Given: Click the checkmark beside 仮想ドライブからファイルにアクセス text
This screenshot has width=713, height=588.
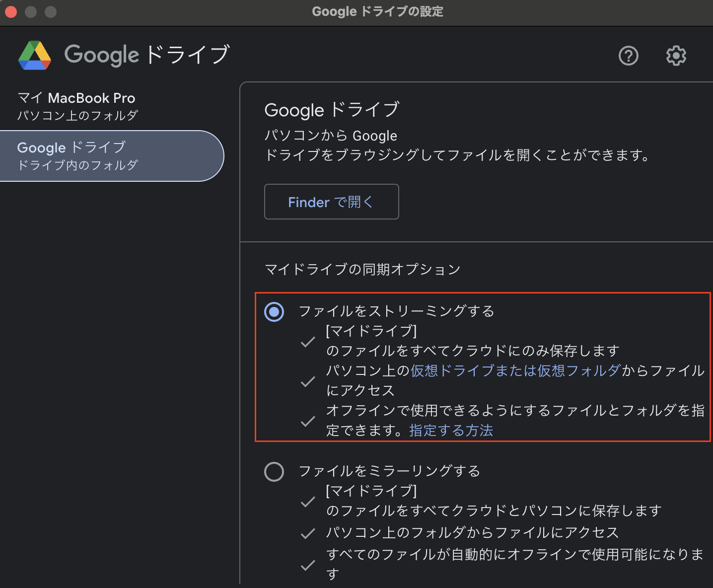Looking at the screenshot, I should coord(308,381).
